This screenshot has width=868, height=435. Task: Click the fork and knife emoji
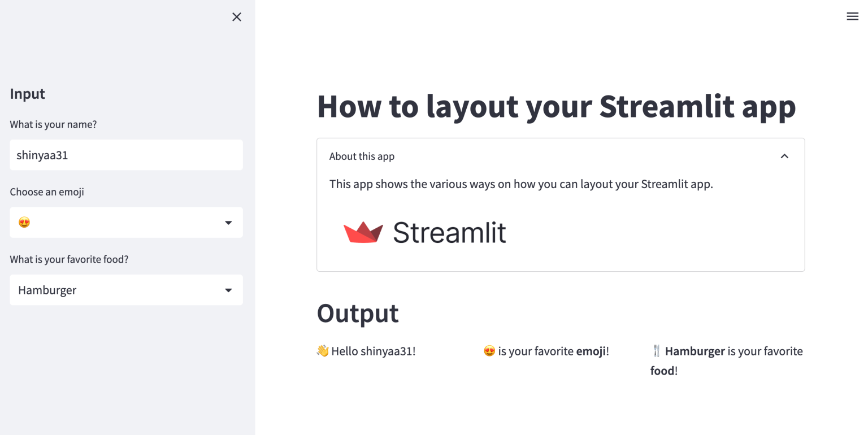pyautogui.click(x=656, y=351)
